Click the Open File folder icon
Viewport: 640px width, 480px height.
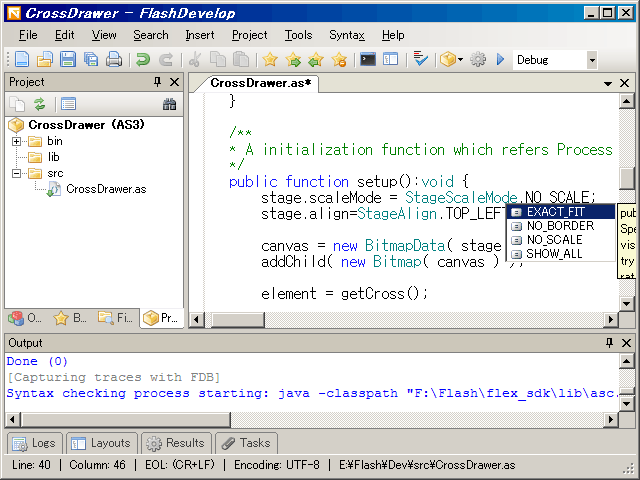44,60
